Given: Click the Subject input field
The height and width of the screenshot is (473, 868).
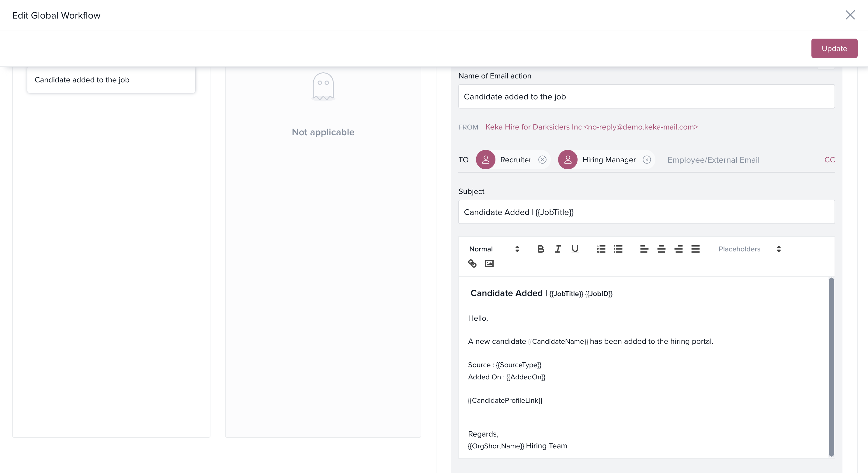Looking at the screenshot, I should pyautogui.click(x=646, y=212).
